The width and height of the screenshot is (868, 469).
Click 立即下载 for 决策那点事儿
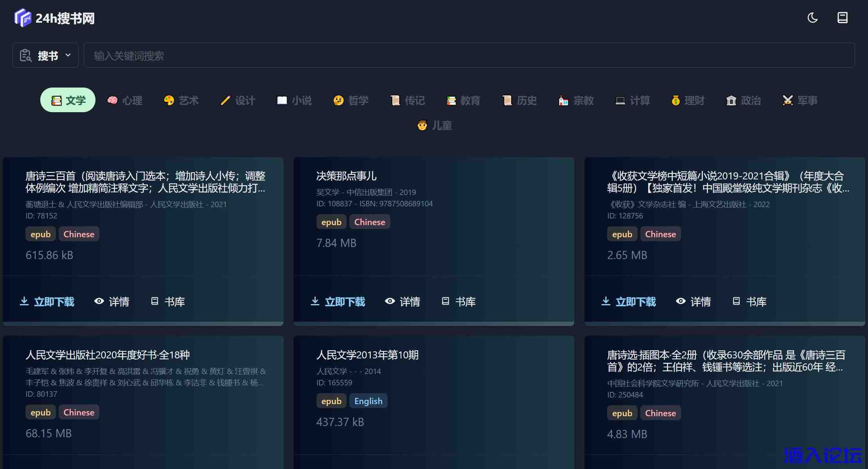click(x=338, y=301)
